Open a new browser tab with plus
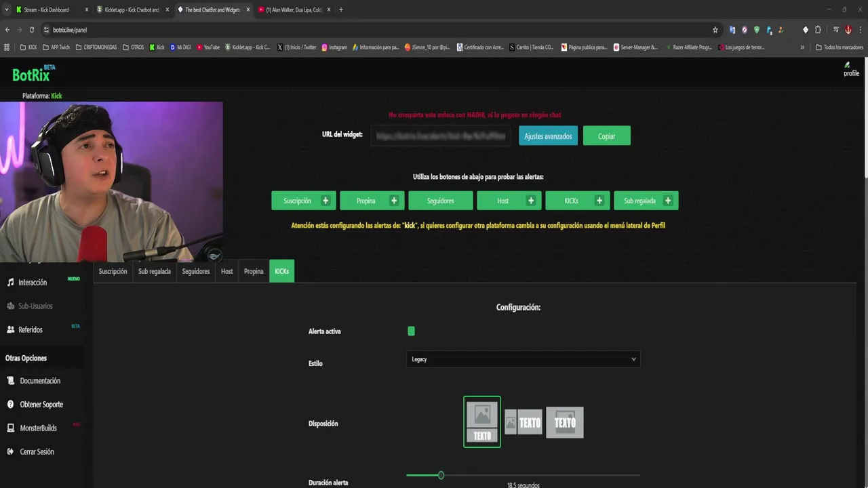868x488 pixels. (x=340, y=9)
